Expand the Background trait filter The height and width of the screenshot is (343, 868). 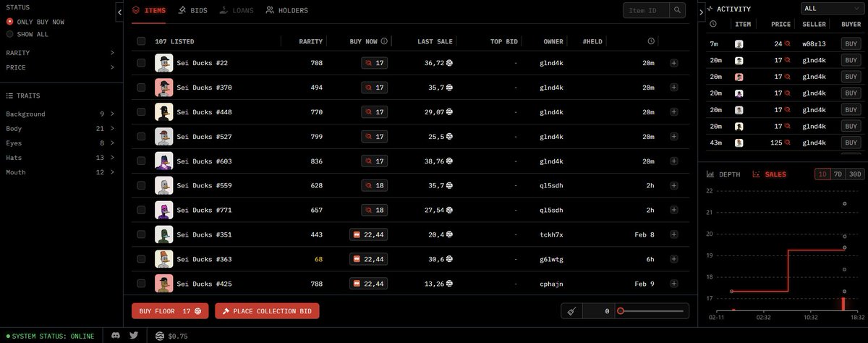60,114
